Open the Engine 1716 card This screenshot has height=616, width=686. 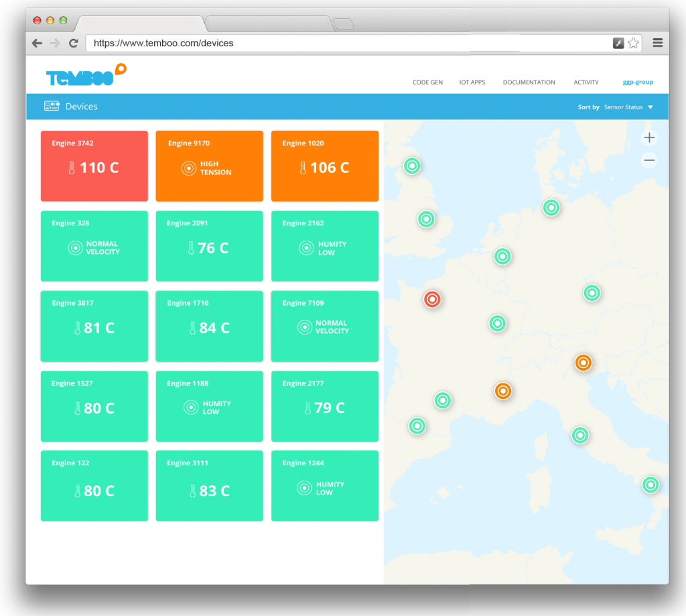209,326
